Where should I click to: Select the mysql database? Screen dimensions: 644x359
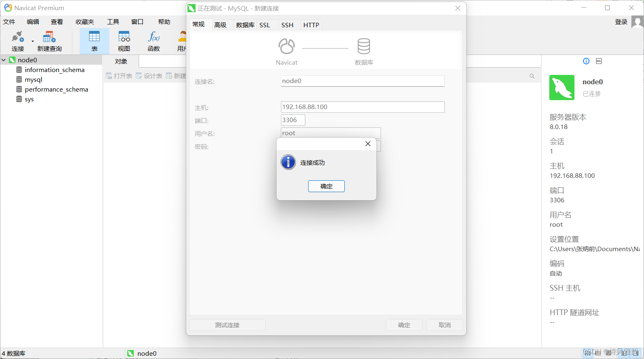pyautogui.click(x=33, y=79)
